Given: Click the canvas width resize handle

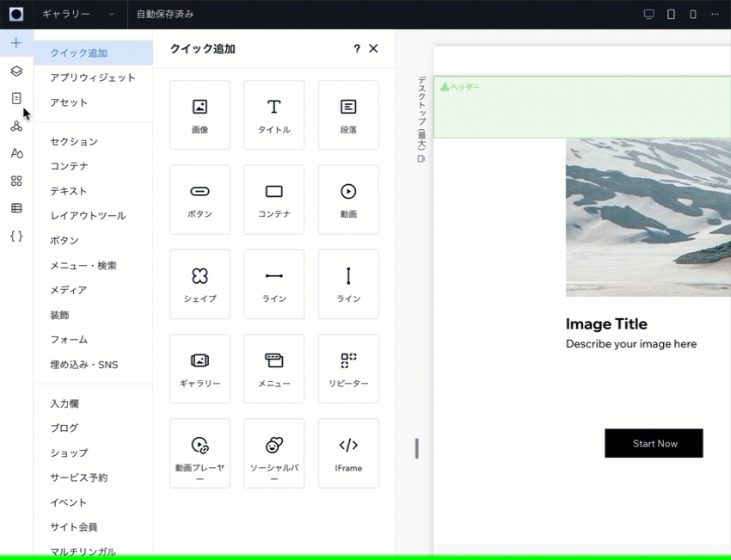Looking at the screenshot, I should pos(417,448).
